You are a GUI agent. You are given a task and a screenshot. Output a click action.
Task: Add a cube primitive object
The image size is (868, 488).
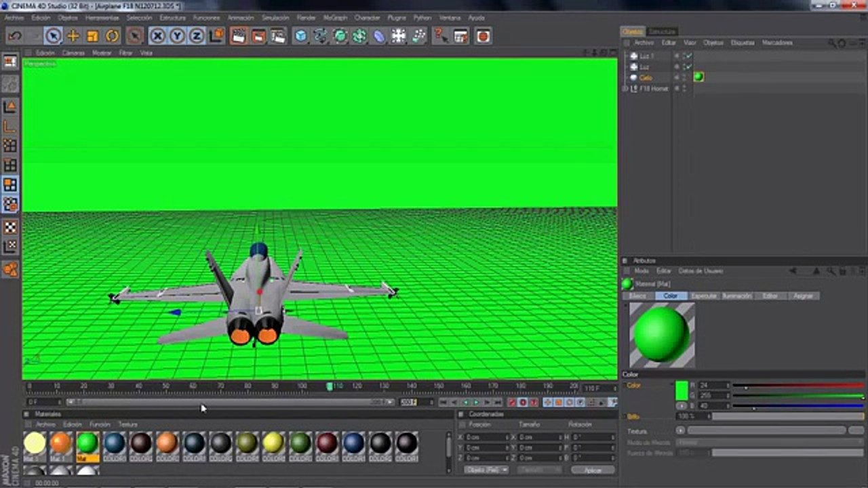pyautogui.click(x=301, y=36)
